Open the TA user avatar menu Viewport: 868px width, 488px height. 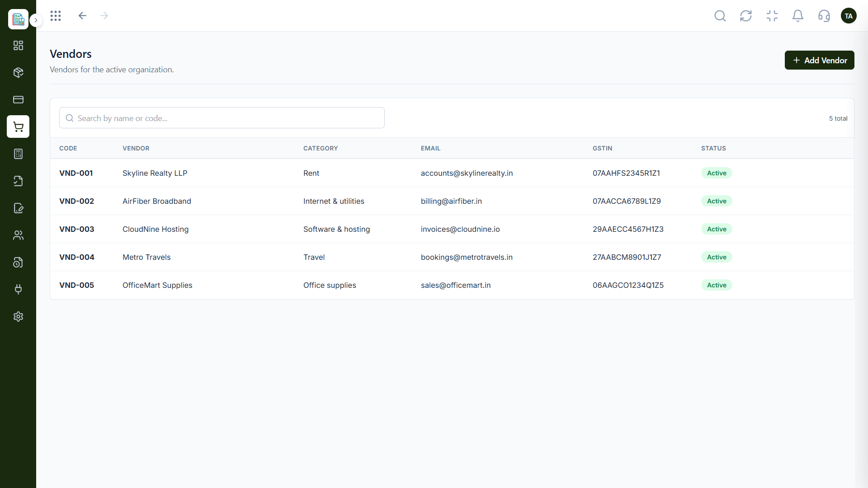click(x=849, y=16)
